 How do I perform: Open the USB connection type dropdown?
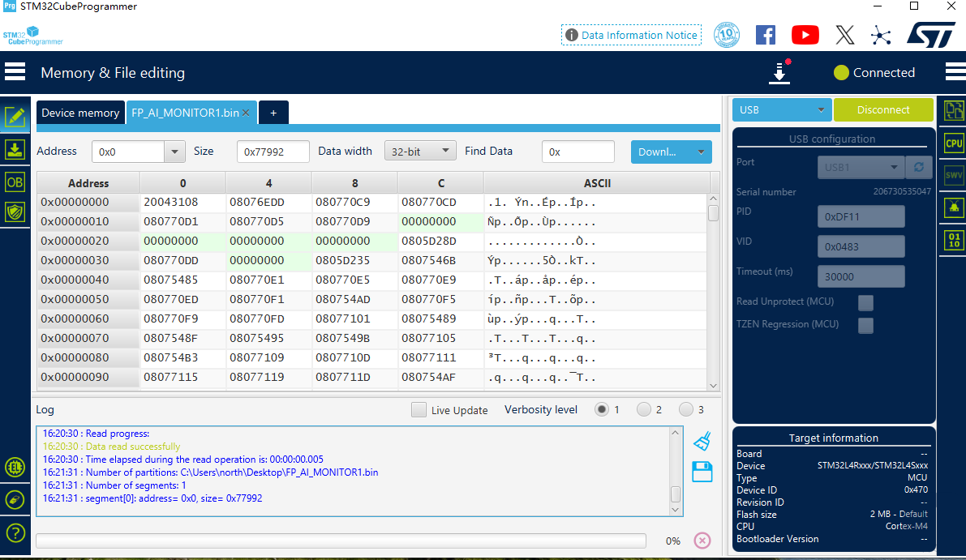click(x=782, y=110)
